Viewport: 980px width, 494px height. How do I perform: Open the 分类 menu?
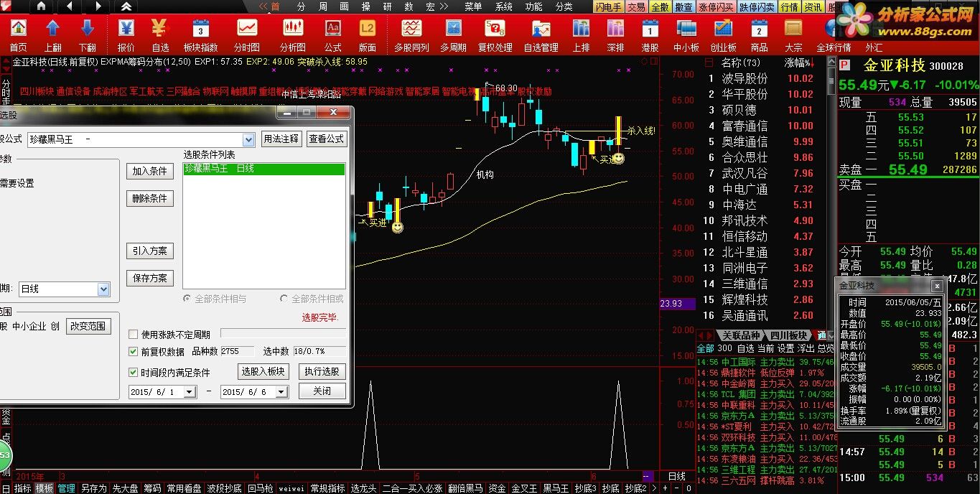(564, 6)
